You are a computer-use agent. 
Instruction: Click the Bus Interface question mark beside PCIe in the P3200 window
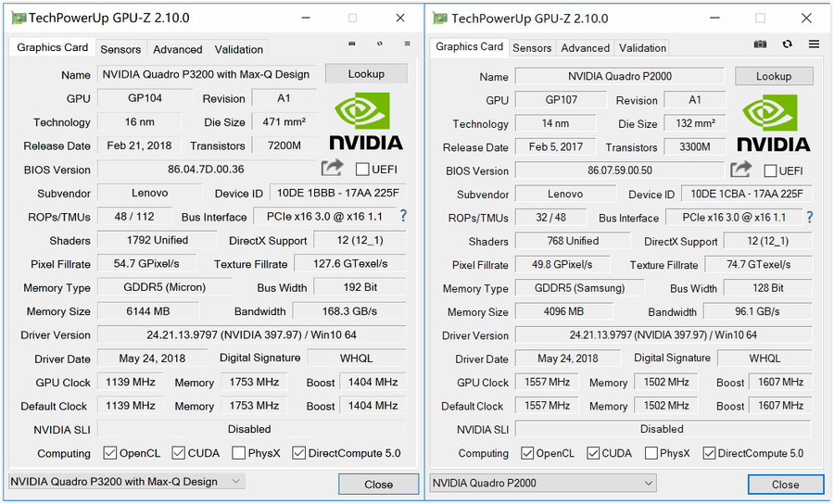(403, 216)
